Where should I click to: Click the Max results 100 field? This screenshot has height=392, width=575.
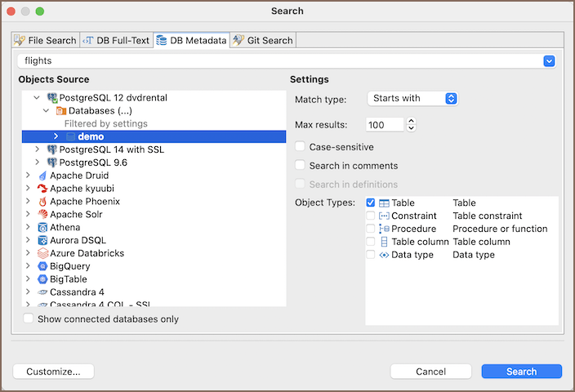coord(385,125)
